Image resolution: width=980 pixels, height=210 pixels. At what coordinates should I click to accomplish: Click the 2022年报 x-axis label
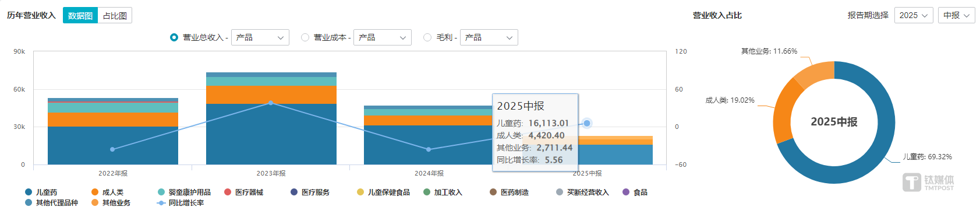tap(113, 173)
